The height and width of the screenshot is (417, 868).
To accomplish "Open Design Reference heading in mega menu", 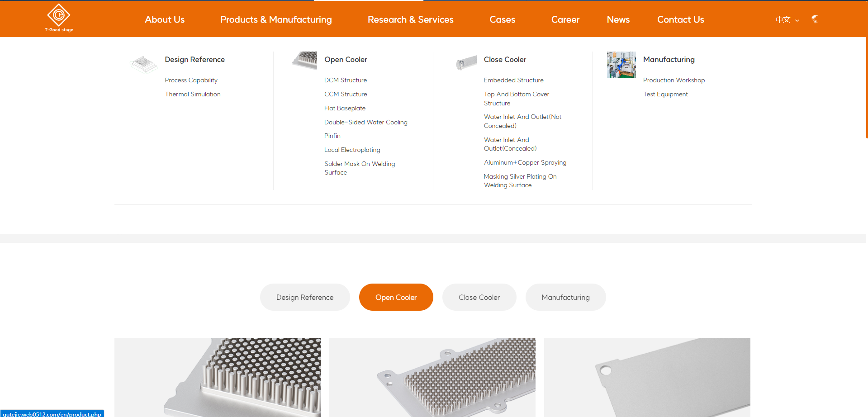I will coord(194,59).
